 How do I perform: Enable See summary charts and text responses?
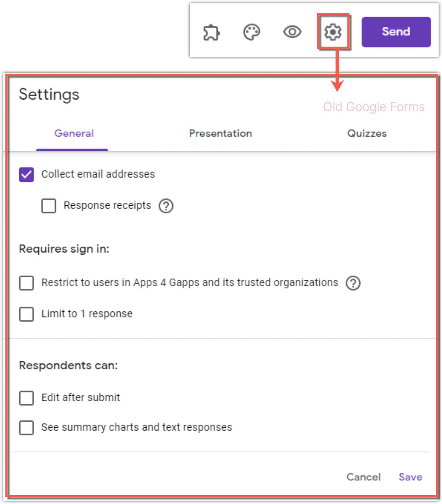coord(26,428)
